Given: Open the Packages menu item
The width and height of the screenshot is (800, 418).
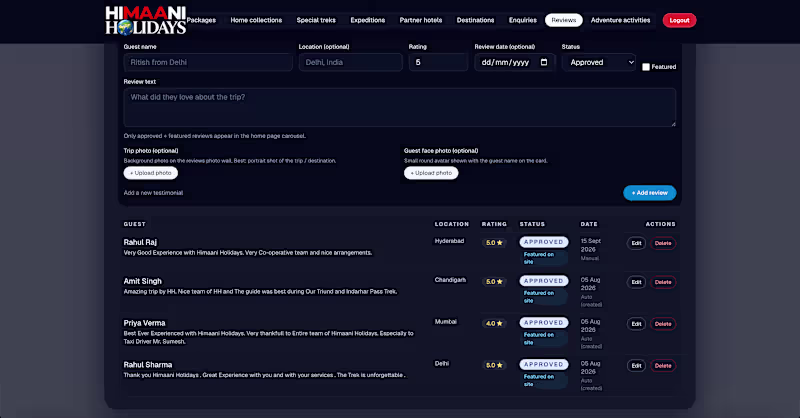Looking at the screenshot, I should point(201,20).
